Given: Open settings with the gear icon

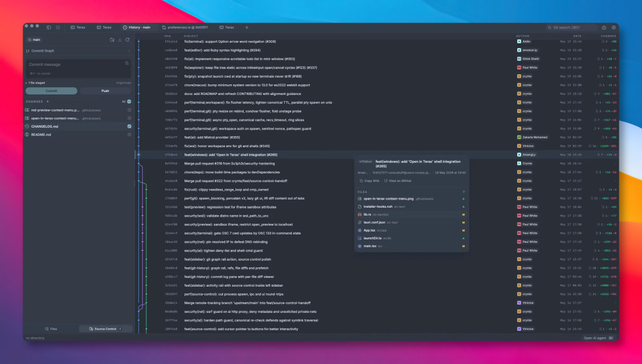Looking at the screenshot, I should [x=613, y=27].
